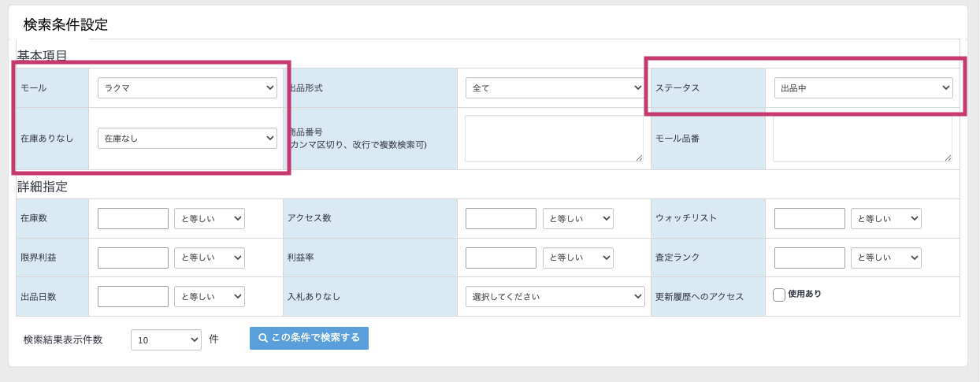Click the 商品番号 text area
980x382 pixels.
[554, 139]
